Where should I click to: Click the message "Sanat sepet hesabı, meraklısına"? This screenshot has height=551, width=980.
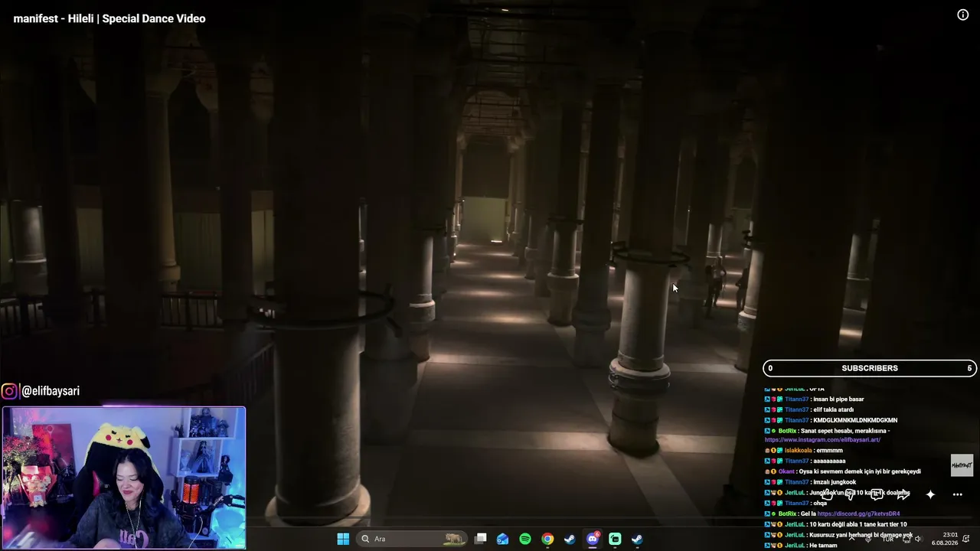[845, 431]
